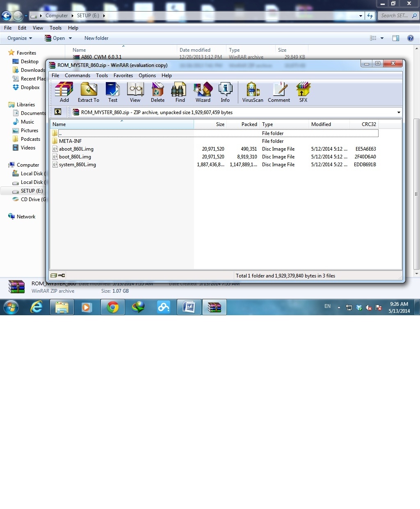Switch to Microsoft Word on taskbar
This screenshot has width=420, height=509.
tap(189, 307)
